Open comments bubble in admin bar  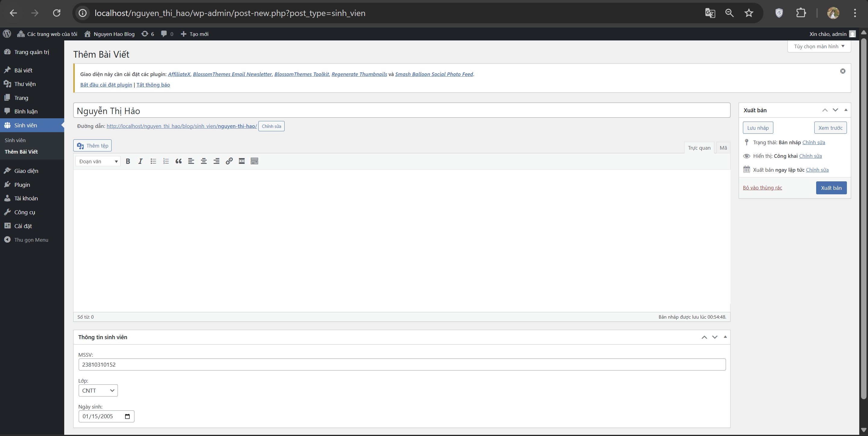coord(167,34)
